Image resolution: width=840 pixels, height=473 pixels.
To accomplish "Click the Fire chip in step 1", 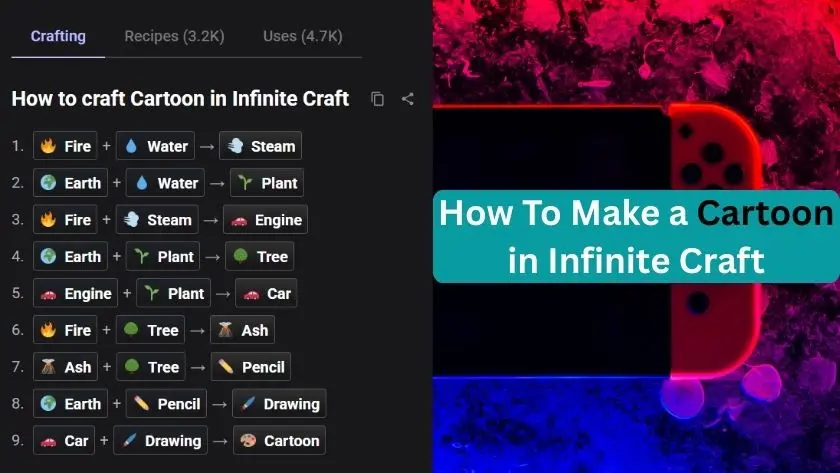I will [x=65, y=146].
